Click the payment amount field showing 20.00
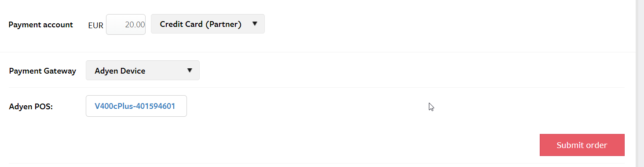 [126, 25]
